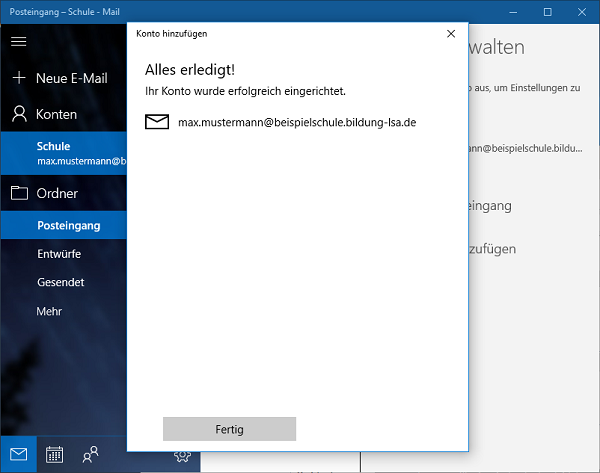600x473 pixels.
Task: Open settings via the gear icon
Action: (x=182, y=456)
